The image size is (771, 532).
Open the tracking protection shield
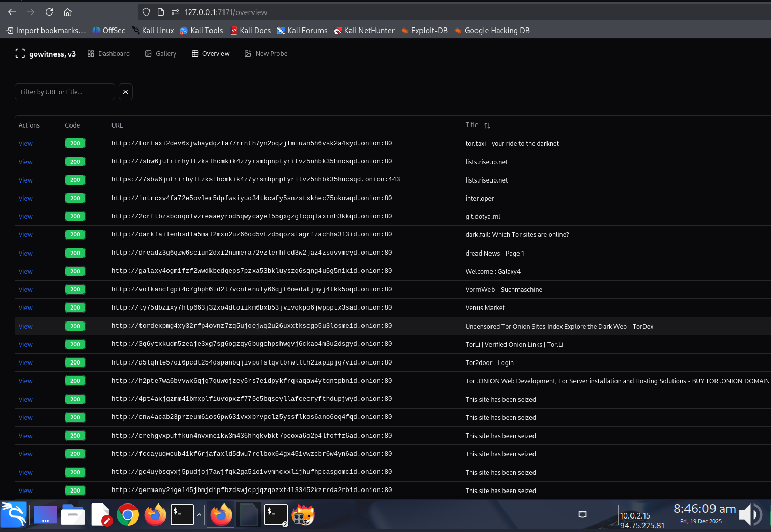pyautogui.click(x=146, y=12)
